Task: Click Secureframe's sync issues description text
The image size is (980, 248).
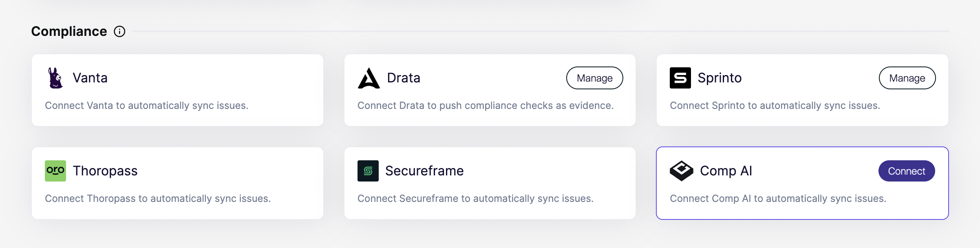Action: [x=475, y=199]
